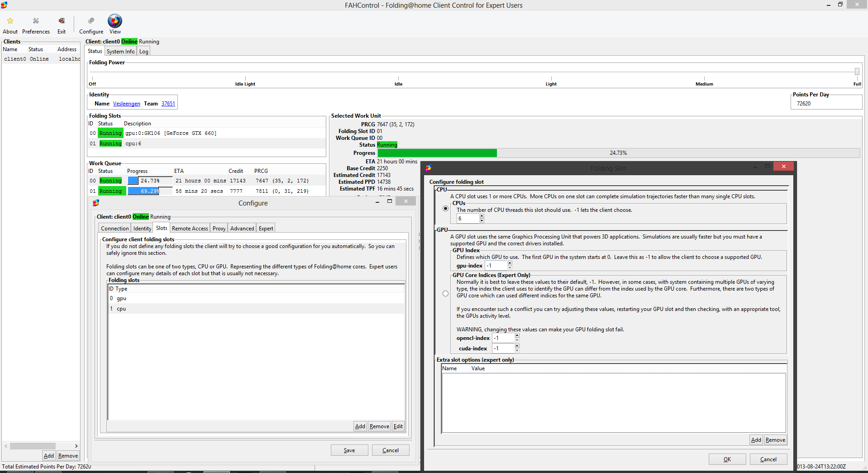Image resolution: width=868 pixels, height=473 pixels.
Task: Decrease the opencl-index value
Action: point(517,340)
